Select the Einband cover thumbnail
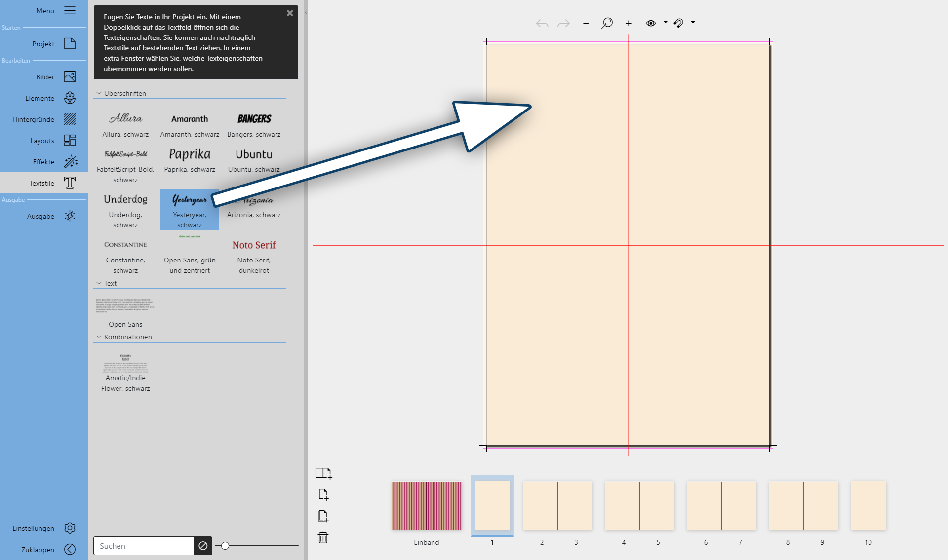948x560 pixels. 427,506
